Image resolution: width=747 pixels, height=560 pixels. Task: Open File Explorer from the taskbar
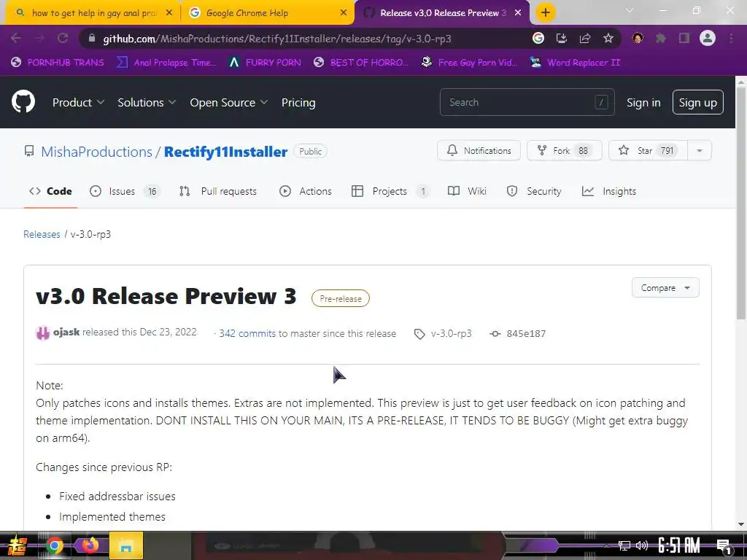(125, 545)
